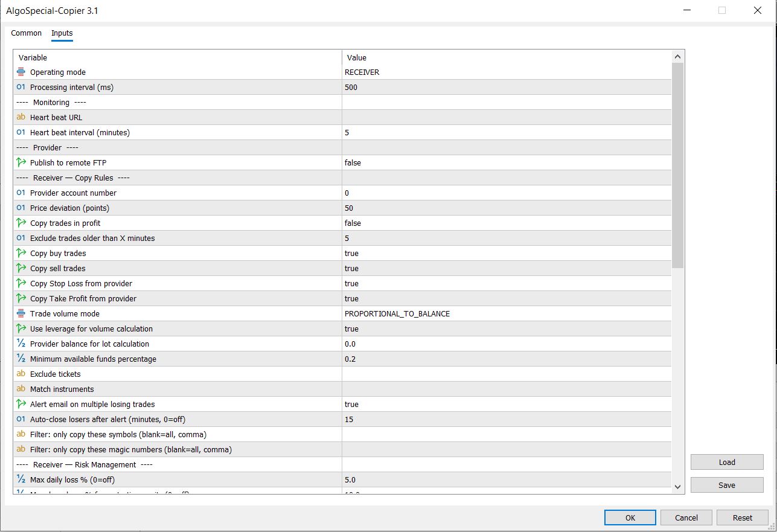Edit the Provider account number value 0
This screenshot has width=777, height=532.
(x=507, y=193)
